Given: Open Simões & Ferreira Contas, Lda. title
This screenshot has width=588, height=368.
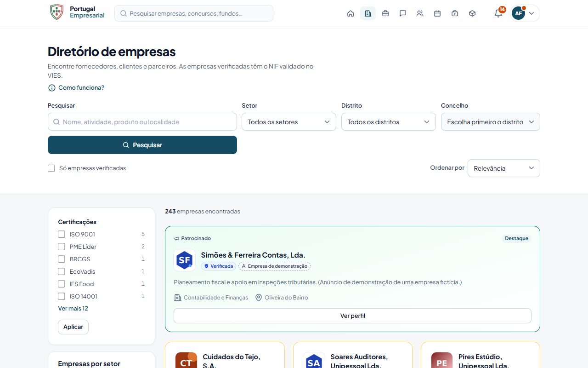Looking at the screenshot, I should coord(253,255).
